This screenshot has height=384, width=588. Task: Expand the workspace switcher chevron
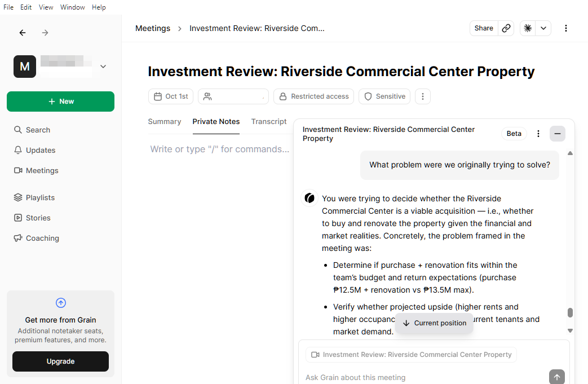pos(103,67)
